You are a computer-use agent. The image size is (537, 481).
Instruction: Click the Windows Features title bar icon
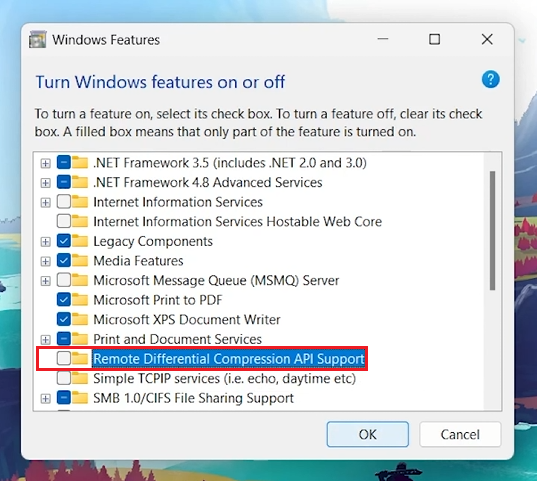tap(38, 40)
